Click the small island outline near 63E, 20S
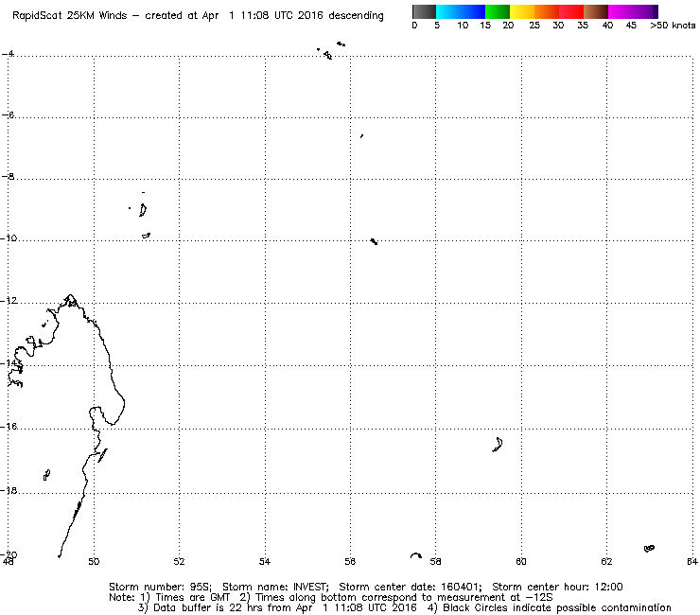 (x=649, y=549)
